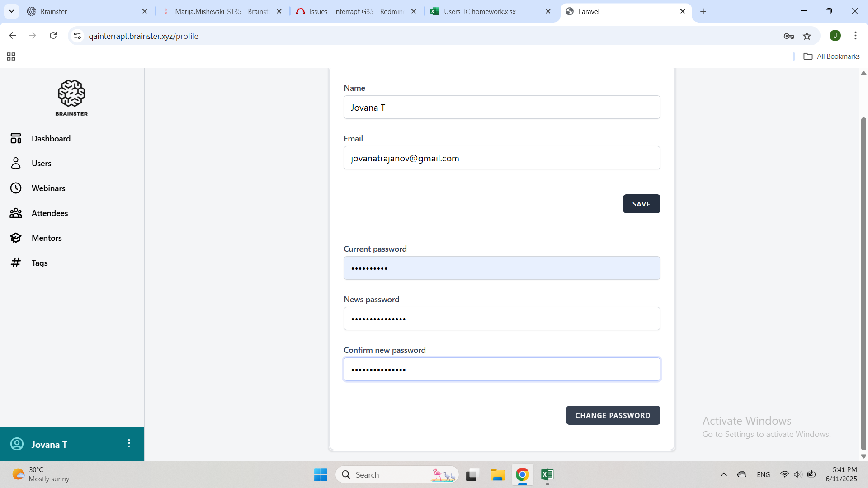Switch to Issues - Interrapt G35 Redmine tab
The height and width of the screenshot is (488, 868).
[356, 11]
